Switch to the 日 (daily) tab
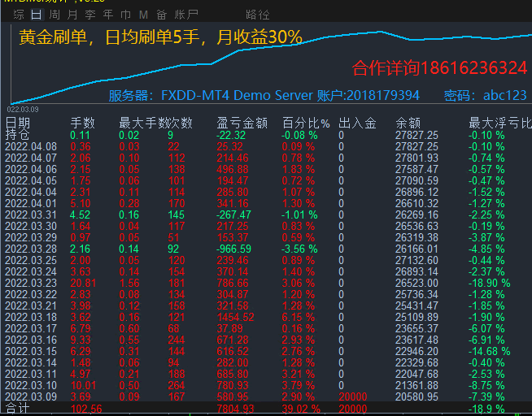 pos(36,15)
